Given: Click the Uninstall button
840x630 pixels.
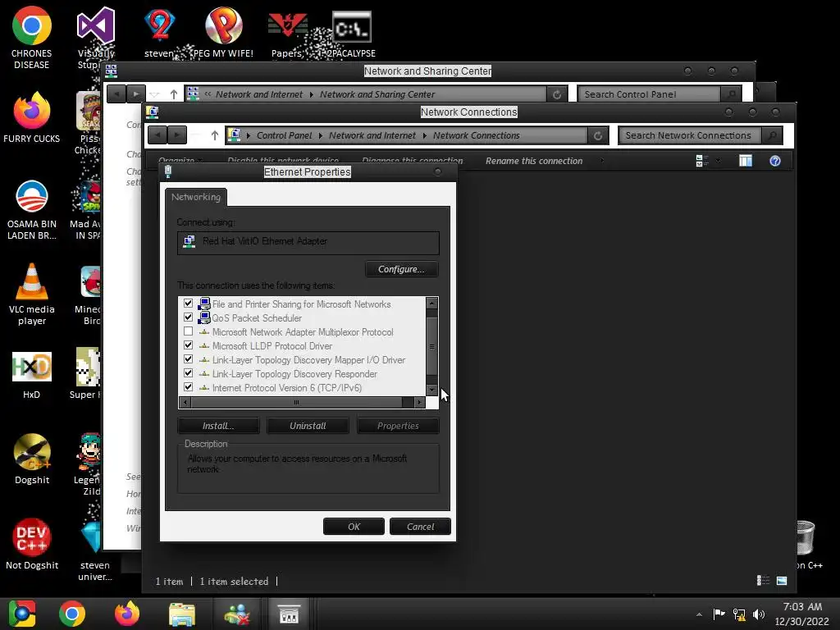Looking at the screenshot, I should pos(308,426).
